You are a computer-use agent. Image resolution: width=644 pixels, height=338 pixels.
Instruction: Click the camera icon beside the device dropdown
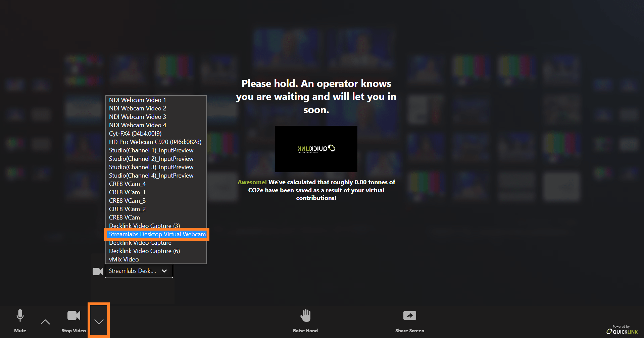pos(98,271)
